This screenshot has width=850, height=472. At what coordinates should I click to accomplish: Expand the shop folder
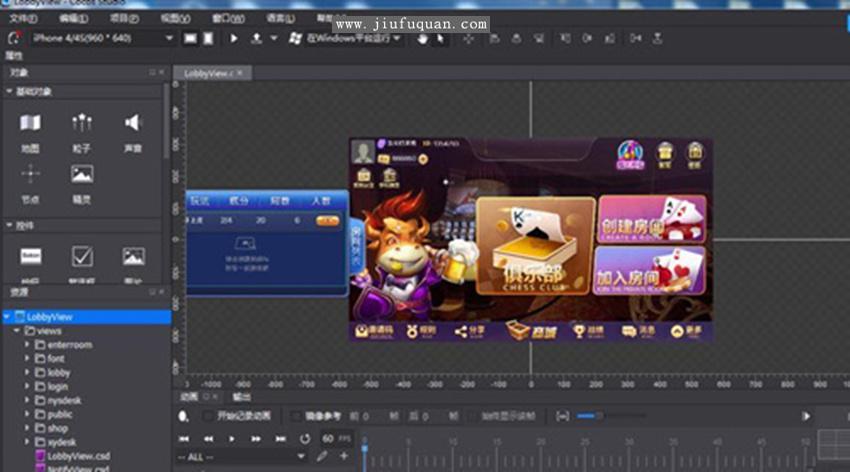point(27,428)
